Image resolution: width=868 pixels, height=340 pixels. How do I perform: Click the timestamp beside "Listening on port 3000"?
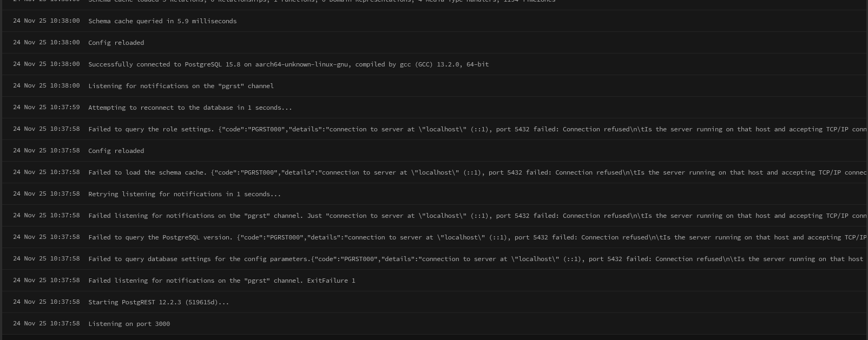pos(46,324)
